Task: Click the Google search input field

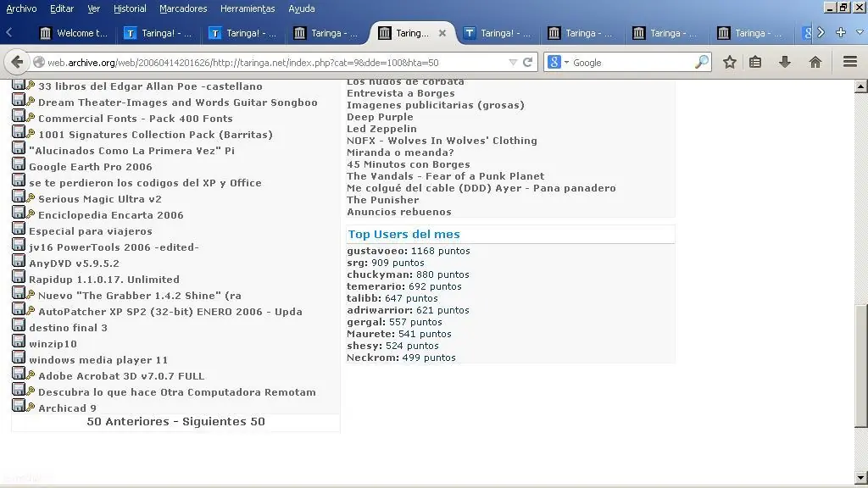Action: [632, 63]
